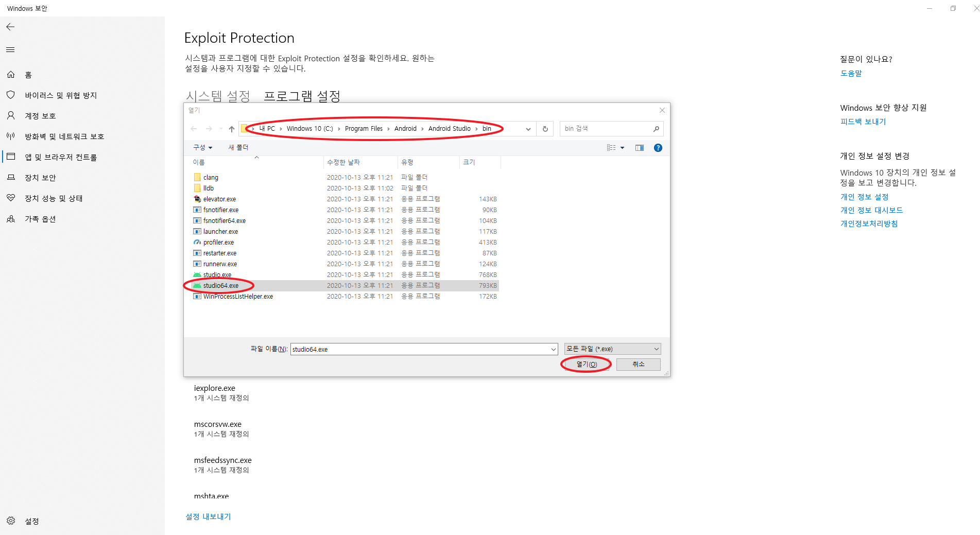Click the Forward arrow in open dialog
This screenshot has height=535, width=980.
(x=209, y=129)
